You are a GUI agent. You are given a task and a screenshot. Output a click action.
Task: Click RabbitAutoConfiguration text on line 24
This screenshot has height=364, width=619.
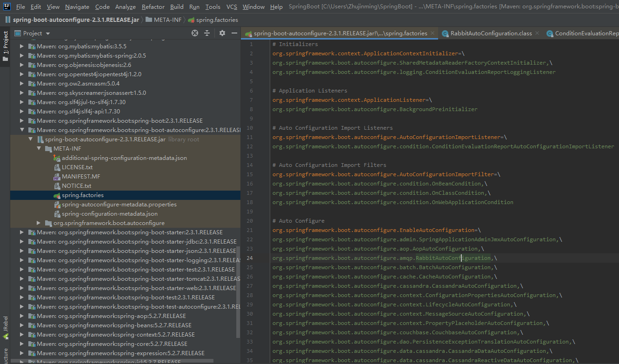coord(453,258)
